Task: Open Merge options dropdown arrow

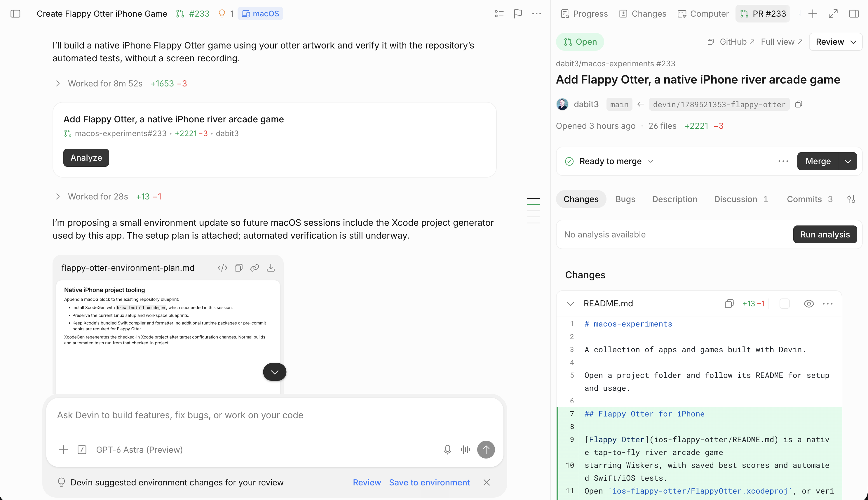Action: coord(848,161)
